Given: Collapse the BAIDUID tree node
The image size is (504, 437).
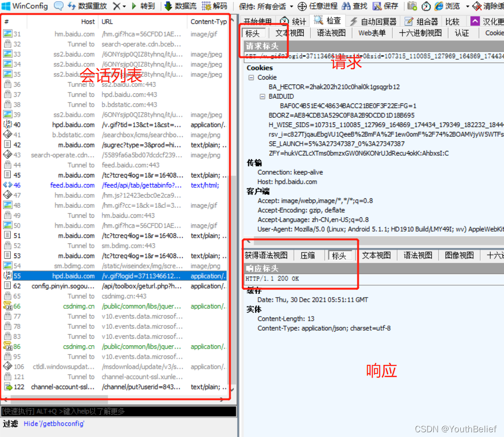Looking at the screenshot, I should 262,96.
